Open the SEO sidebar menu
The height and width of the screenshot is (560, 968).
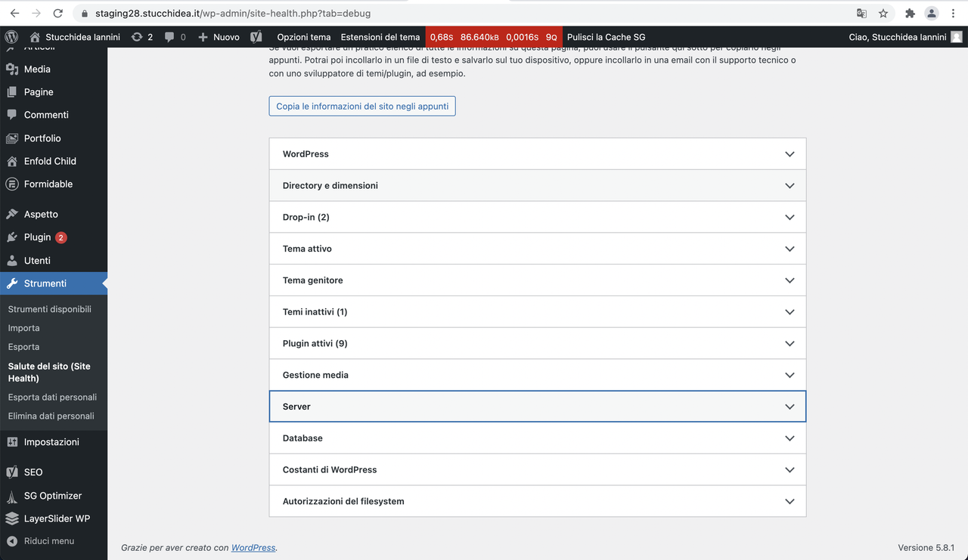coord(33,472)
